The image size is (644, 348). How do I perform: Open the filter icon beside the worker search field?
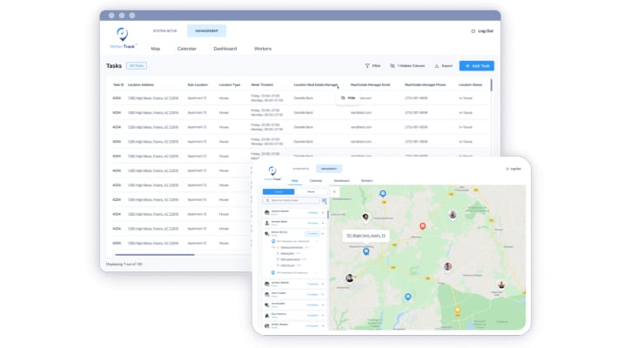click(x=324, y=200)
